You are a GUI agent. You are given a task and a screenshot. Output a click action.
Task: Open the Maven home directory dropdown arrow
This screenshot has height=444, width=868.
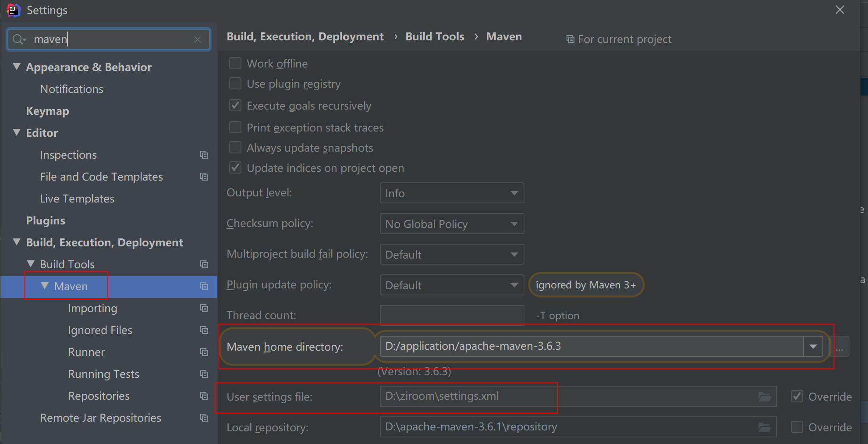coord(813,347)
